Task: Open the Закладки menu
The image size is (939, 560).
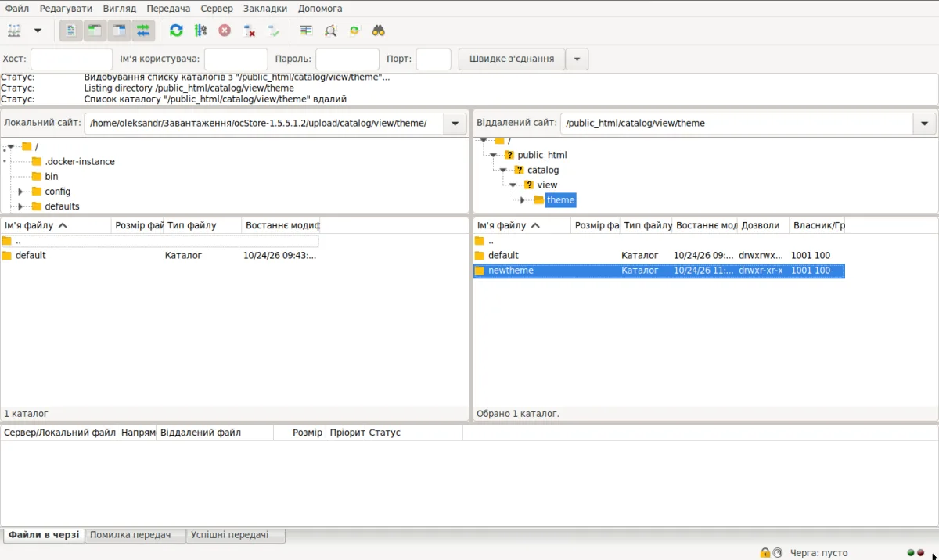Action: point(265,8)
